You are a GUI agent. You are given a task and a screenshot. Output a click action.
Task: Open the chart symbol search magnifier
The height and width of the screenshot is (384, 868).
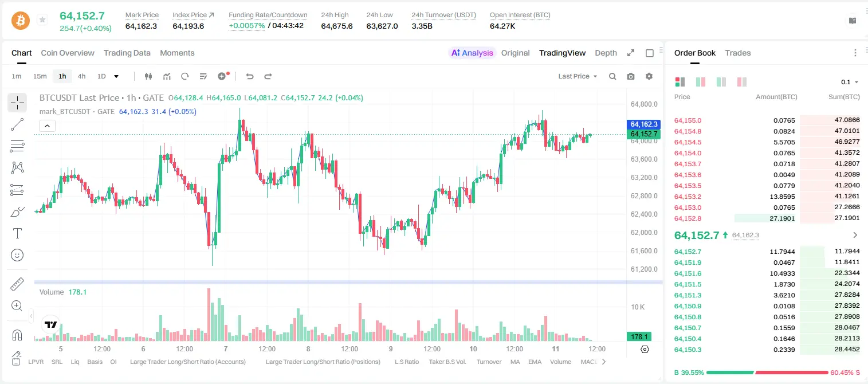[x=612, y=76]
